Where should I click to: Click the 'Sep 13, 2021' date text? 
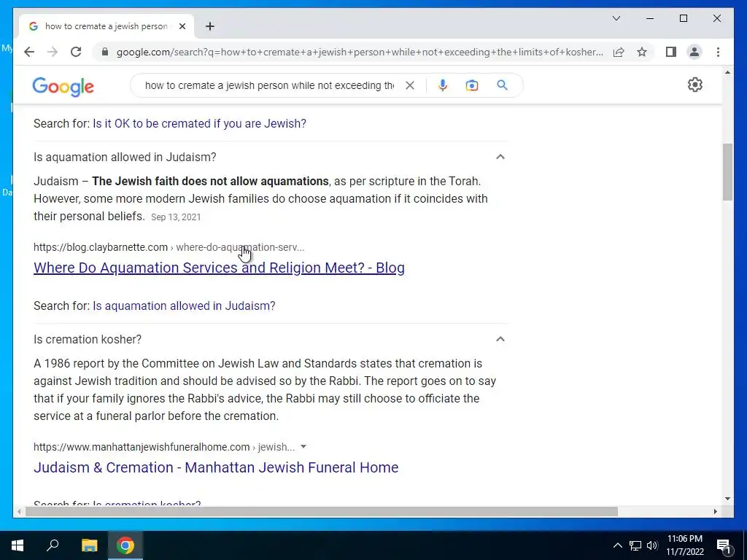tap(176, 217)
